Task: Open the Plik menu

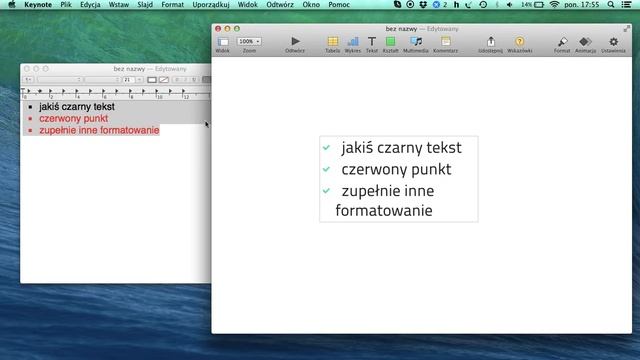Action: point(66,4)
